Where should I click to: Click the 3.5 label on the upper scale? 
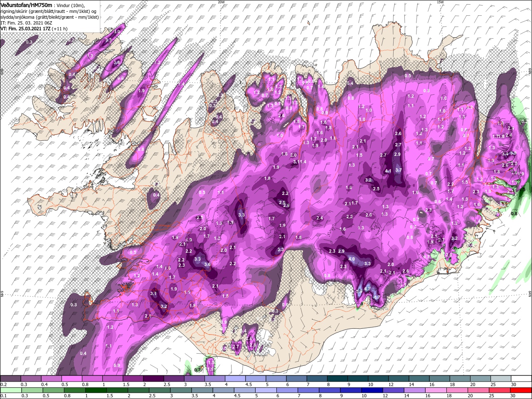(208, 384)
